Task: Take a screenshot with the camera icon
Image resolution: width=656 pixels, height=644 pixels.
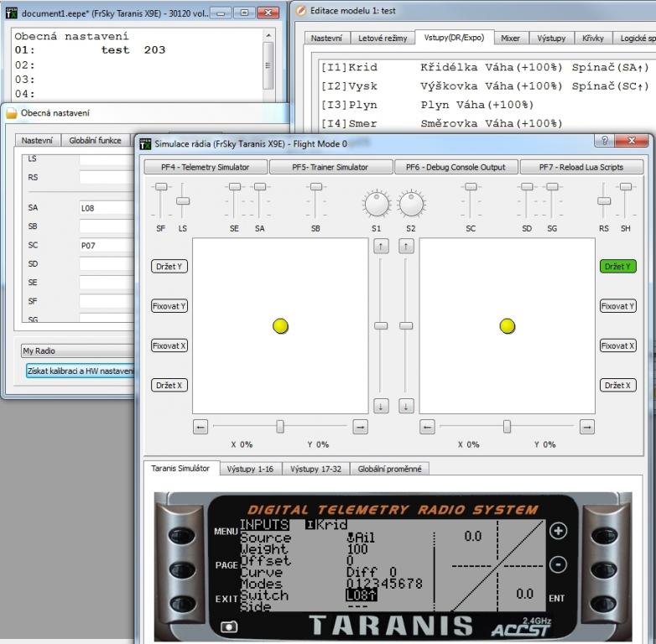Action: (228, 626)
